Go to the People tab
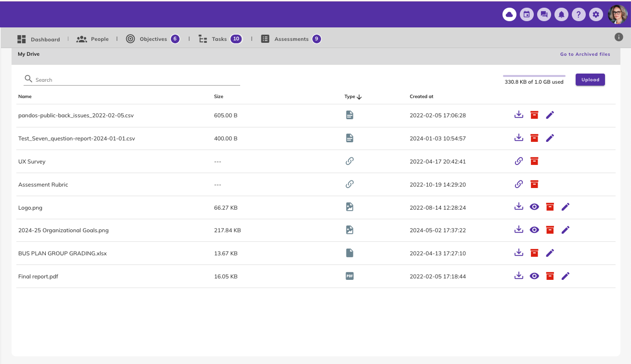Viewport: 631px width, 364px height. click(x=92, y=39)
